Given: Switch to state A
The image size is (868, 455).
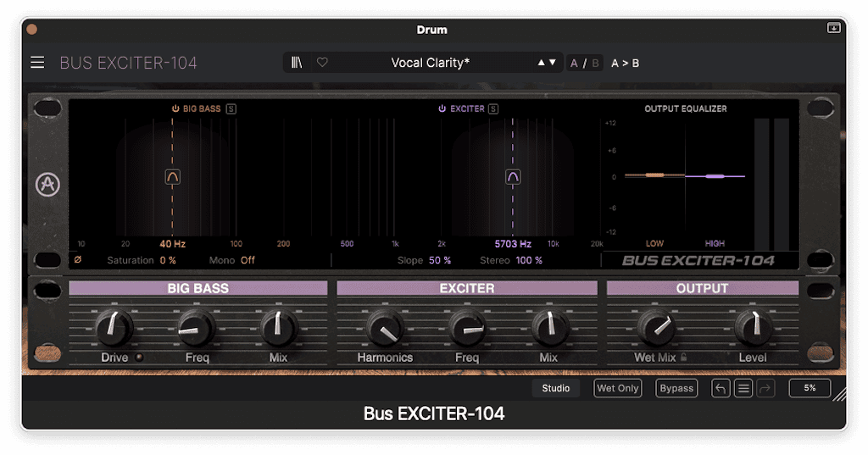Looking at the screenshot, I should [574, 63].
